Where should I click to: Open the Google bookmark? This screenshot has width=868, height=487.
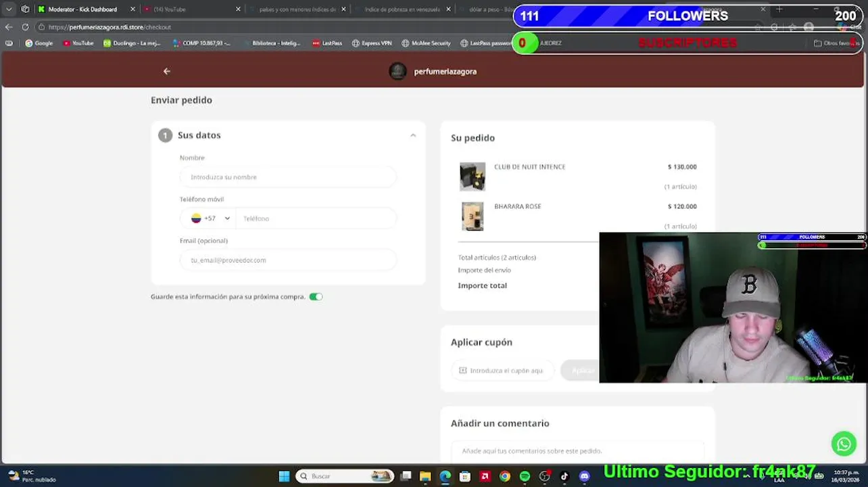click(x=39, y=43)
